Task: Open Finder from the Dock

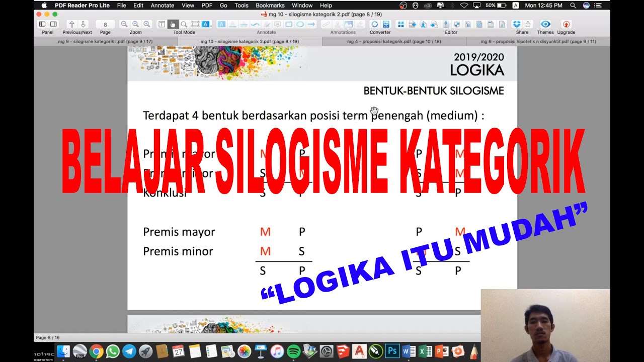Action: tap(64, 351)
